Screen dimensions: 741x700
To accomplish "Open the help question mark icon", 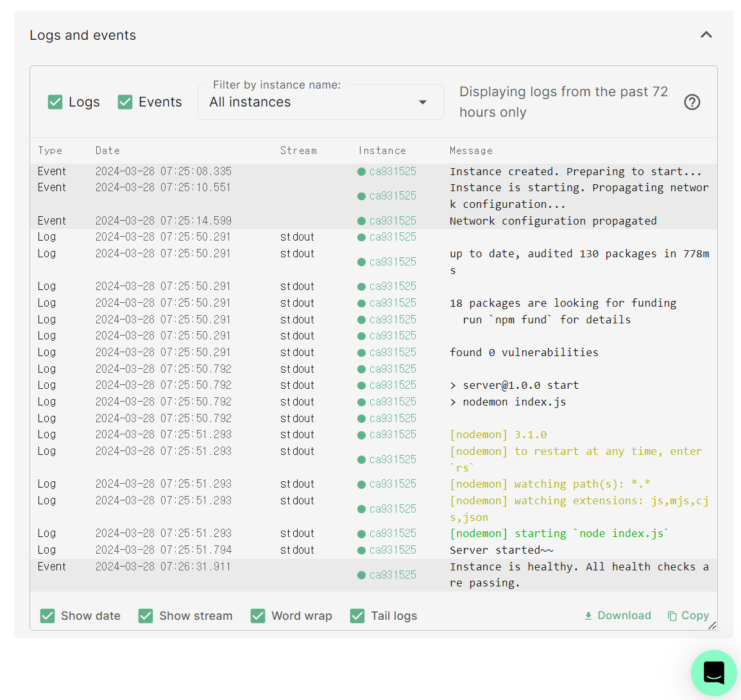I will pyautogui.click(x=692, y=102).
